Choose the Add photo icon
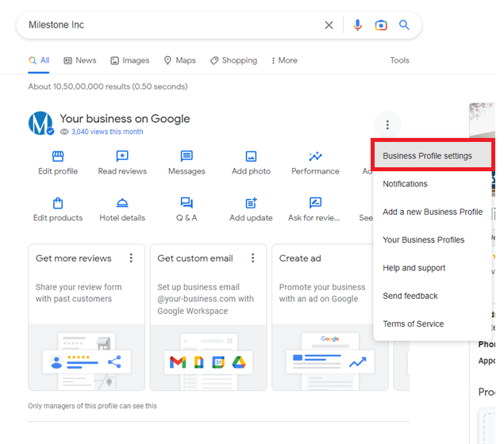Viewport: 504px width, 444px height. 251,156
